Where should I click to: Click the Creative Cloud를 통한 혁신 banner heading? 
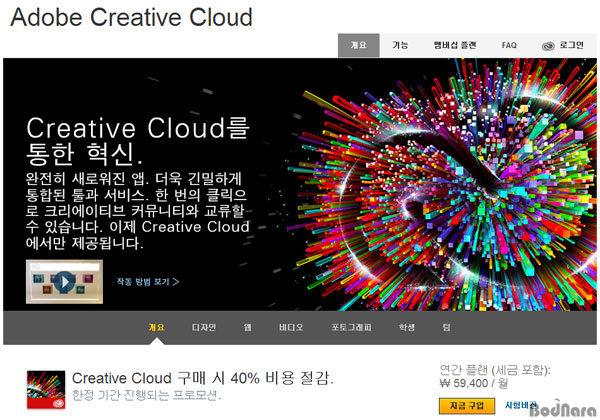pos(138,141)
